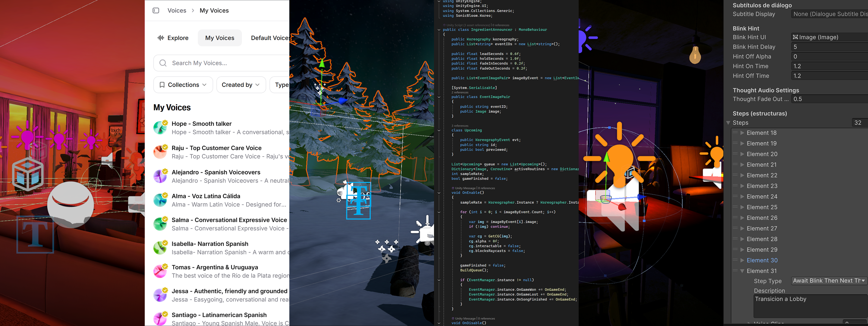Open the Collections filter dropdown
Image resolution: width=868 pixels, height=326 pixels.
(x=183, y=85)
